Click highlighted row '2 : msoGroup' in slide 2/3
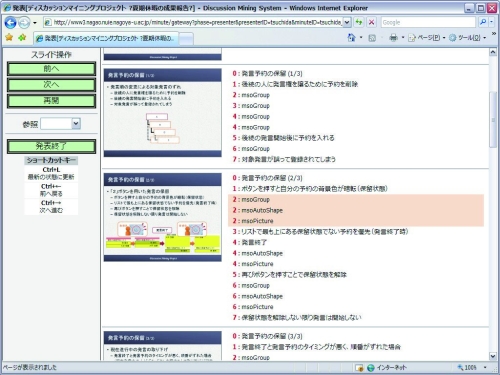The image size is (500, 375). pyautogui.click(x=356, y=199)
